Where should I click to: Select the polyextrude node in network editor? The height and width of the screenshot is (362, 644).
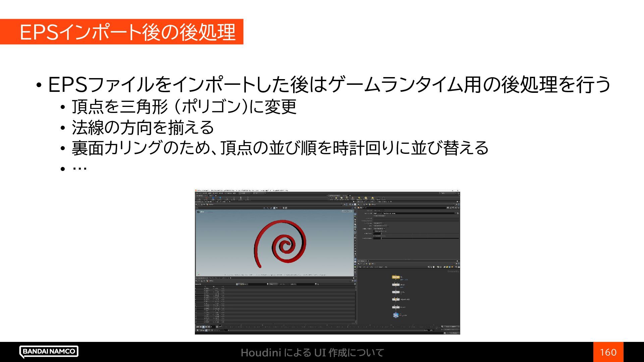[x=396, y=299]
